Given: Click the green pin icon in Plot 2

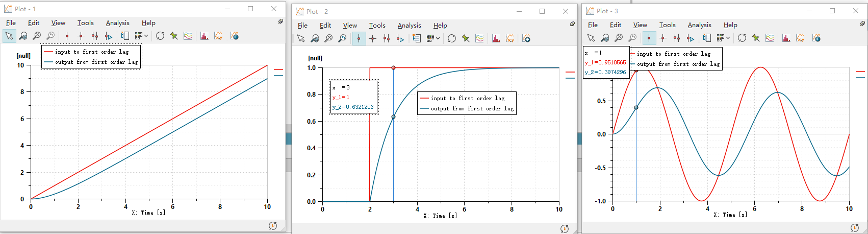Looking at the screenshot, I should click(x=466, y=38).
